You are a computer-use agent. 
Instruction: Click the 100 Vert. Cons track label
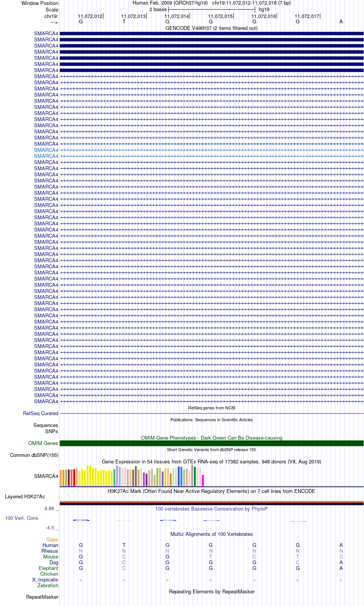tap(21, 518)
